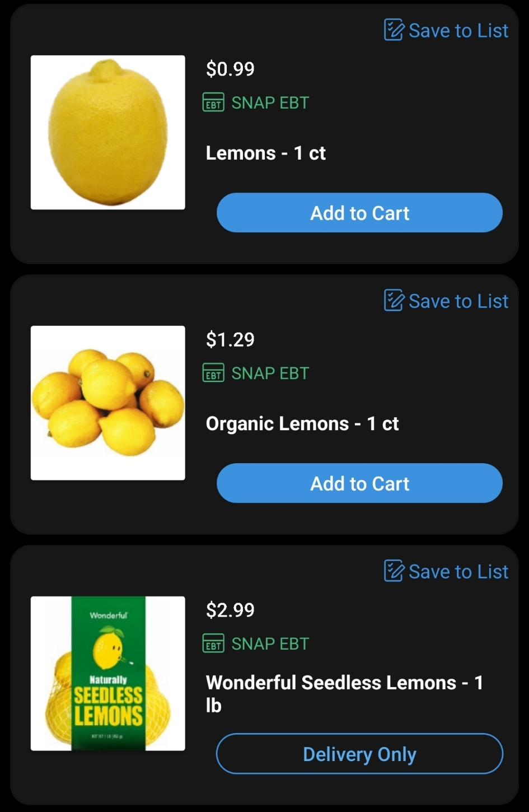
Task: Click the Save to List icon for Organic Lemons
Action: pyautogui.click(x=394, y=301)
